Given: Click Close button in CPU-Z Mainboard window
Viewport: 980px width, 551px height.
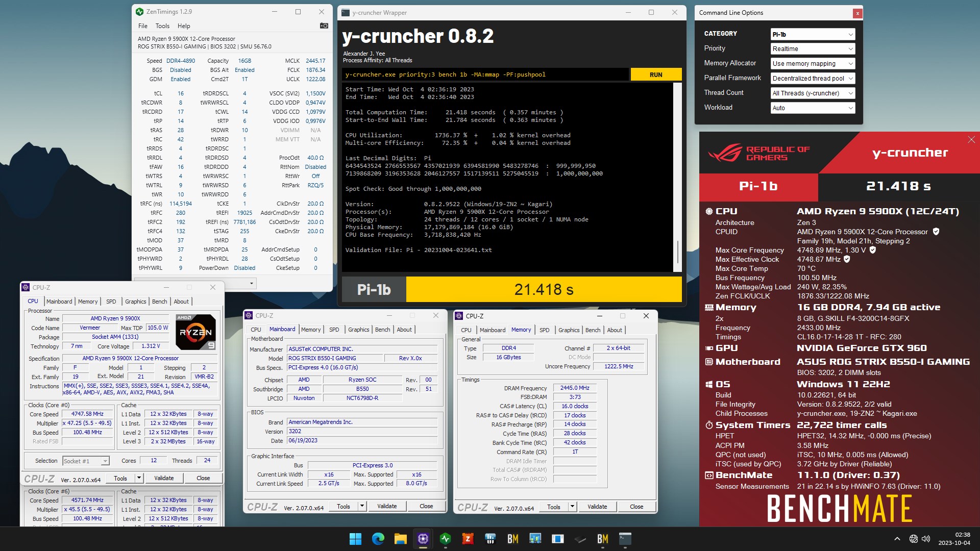Looking at the screenshot, I should click(x=426, y=506).
